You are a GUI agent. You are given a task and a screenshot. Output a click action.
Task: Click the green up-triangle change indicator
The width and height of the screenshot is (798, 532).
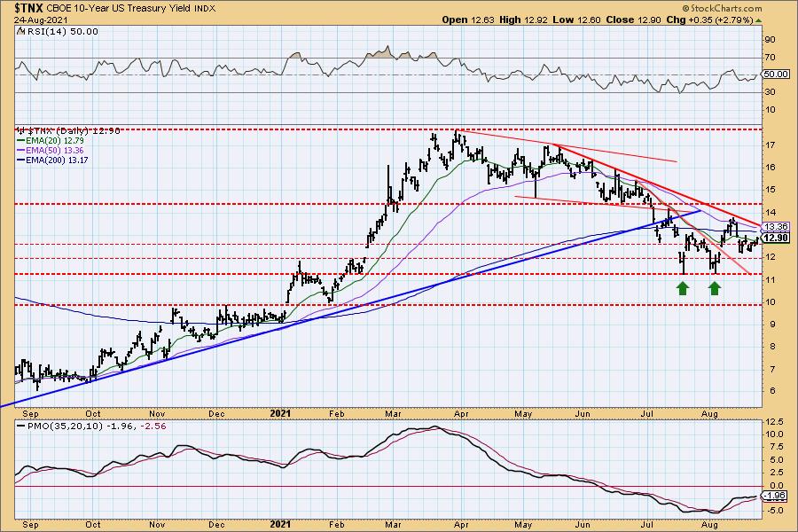pyautogui.click(x=758, y=20)
